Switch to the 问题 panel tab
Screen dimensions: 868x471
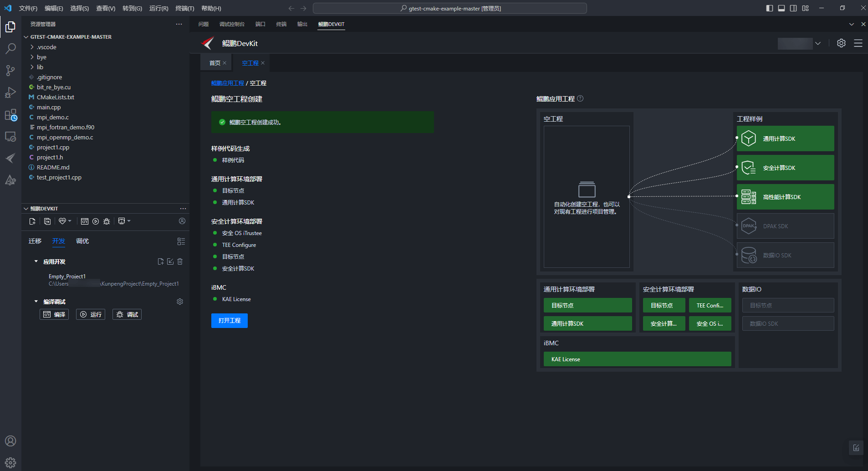click(x=204, y=24)
